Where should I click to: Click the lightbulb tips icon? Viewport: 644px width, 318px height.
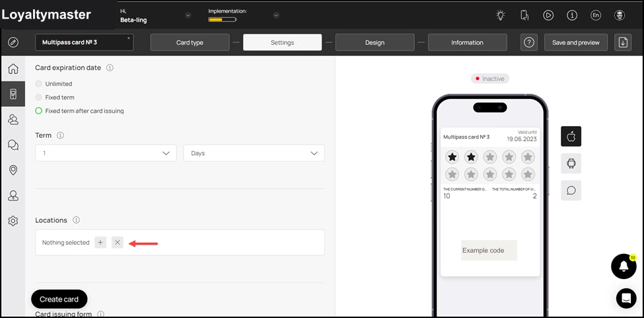tap(500, 16)
